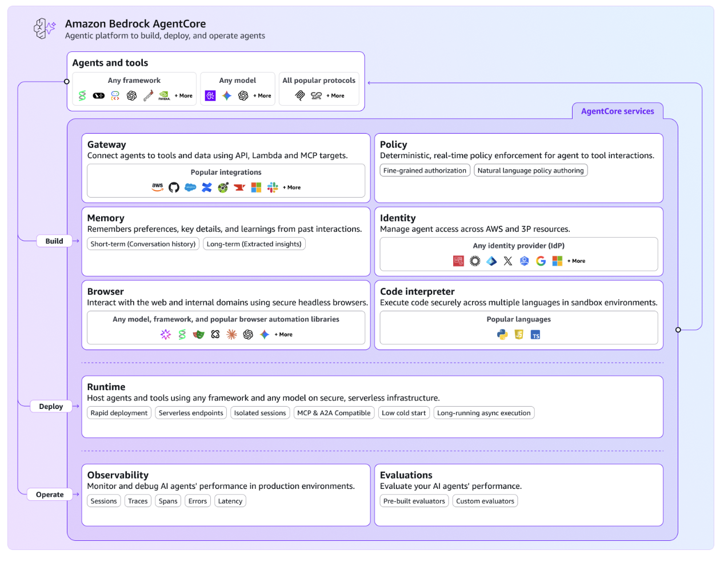This screenshot has height=562, width=728.
Task: Click the Spans tag under Observability
Action: tap(168, 501)
